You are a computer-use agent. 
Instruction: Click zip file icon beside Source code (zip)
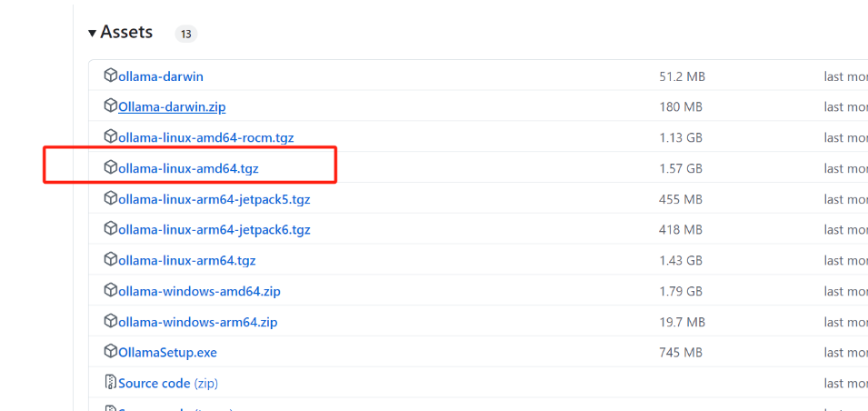tap(111, 382)
